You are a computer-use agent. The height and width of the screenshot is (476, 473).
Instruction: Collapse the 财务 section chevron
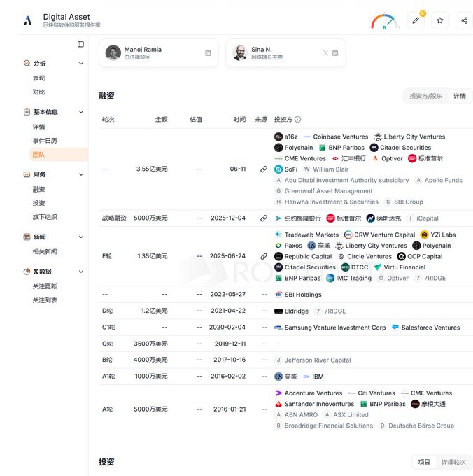click(x=81, y=174)
